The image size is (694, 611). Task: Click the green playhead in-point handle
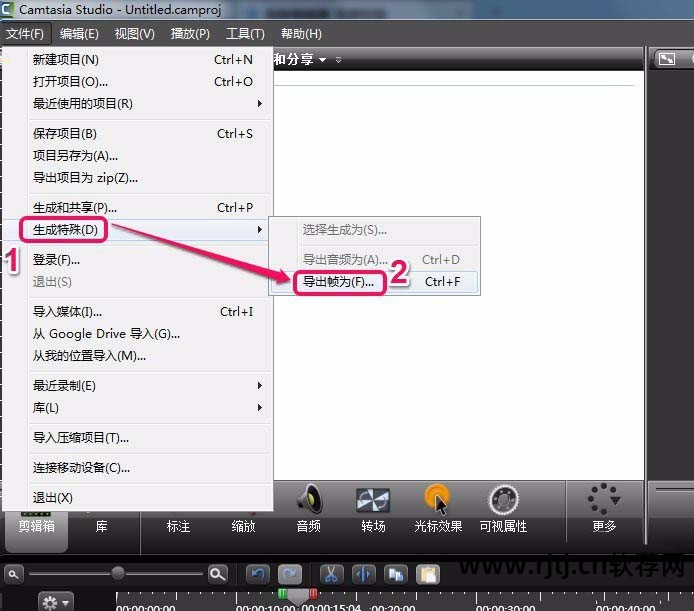(x=282, y=593)
